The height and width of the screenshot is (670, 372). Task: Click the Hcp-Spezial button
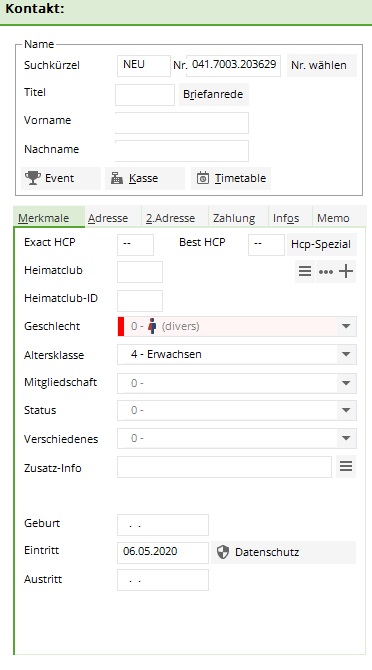[x=322, y=244]
